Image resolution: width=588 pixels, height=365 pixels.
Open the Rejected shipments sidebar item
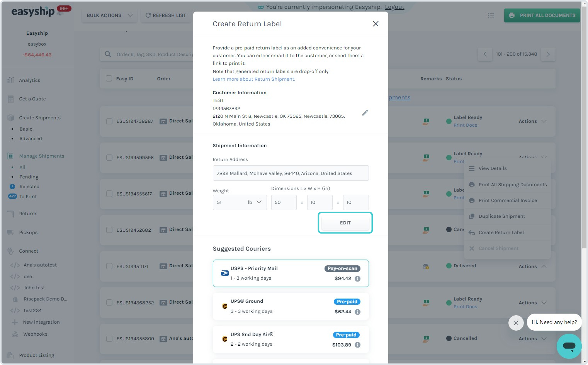29,187
